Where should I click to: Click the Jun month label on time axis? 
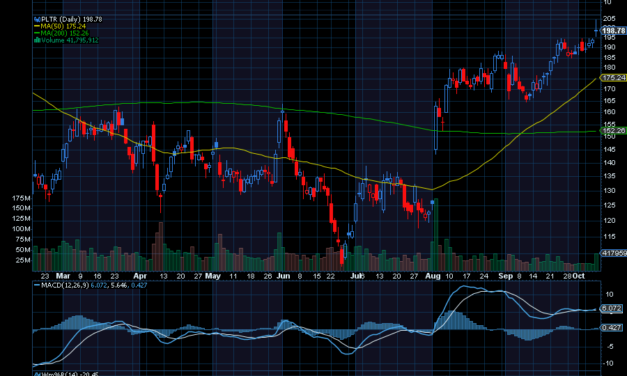pos(283,276)
